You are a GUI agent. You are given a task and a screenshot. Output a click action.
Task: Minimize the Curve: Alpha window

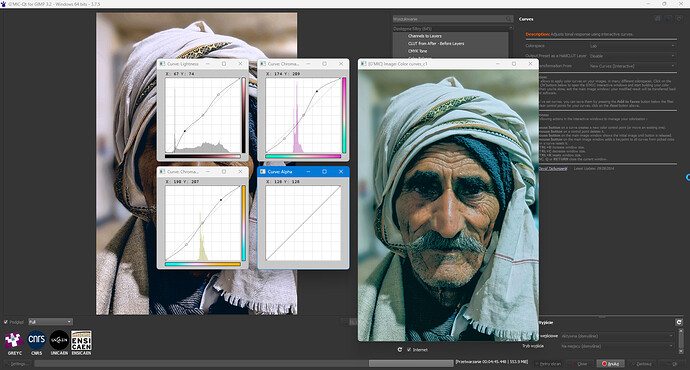coord(308,172)
